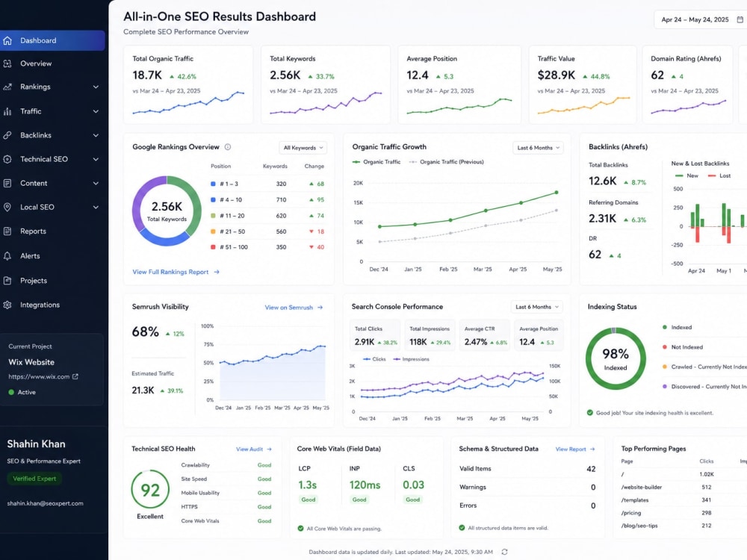Click the arrow icon after View Full Rankings Report
This screenshot has width=747, height=560.
pyautogui.click(x=217, y=272)
